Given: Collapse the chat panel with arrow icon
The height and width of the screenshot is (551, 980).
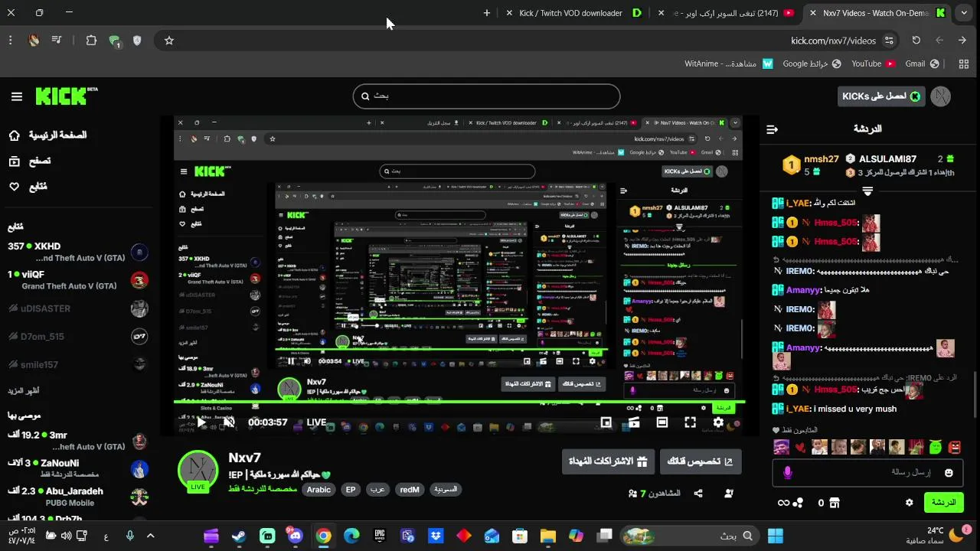Looking at the screenshot, I should pos(772,129).
